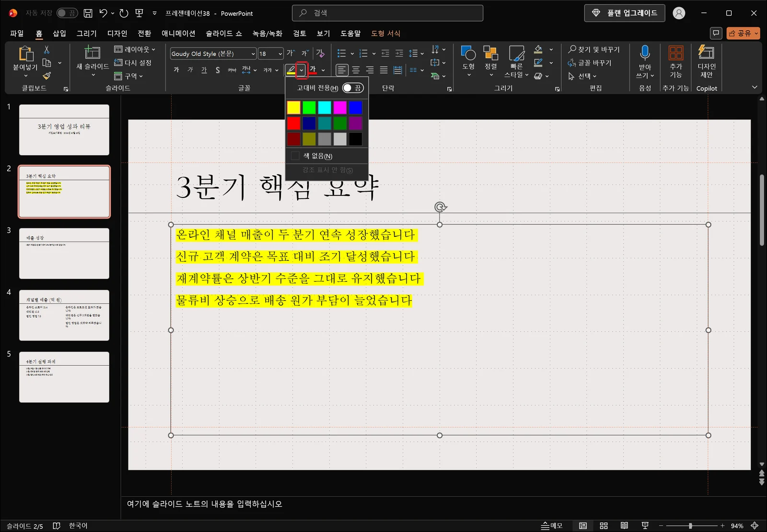Image resolution: width=767 pixels, height=532 pixels.
Task: Click the decrease indent icon
Action: (x=385, y=53)
